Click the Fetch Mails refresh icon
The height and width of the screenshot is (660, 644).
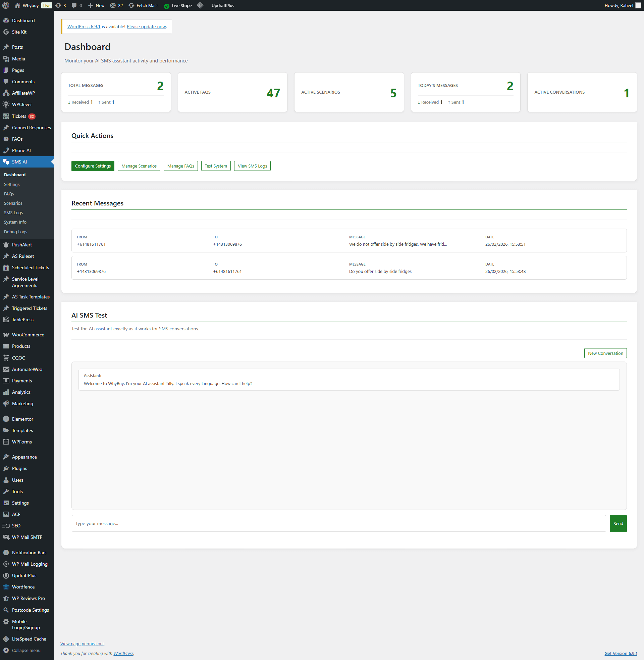(131, 5)
